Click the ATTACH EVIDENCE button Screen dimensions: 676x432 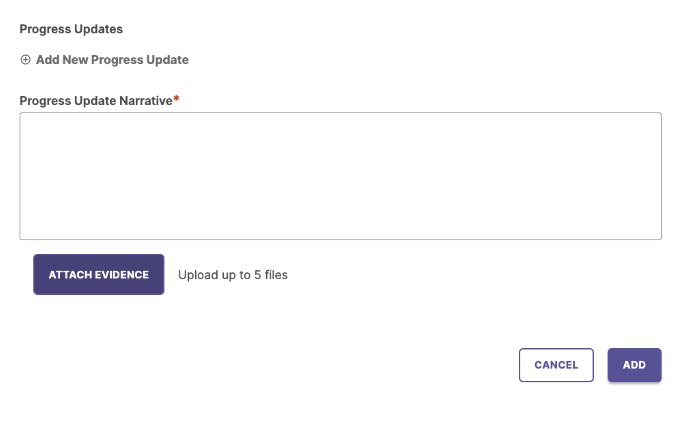tap(99, 275)
